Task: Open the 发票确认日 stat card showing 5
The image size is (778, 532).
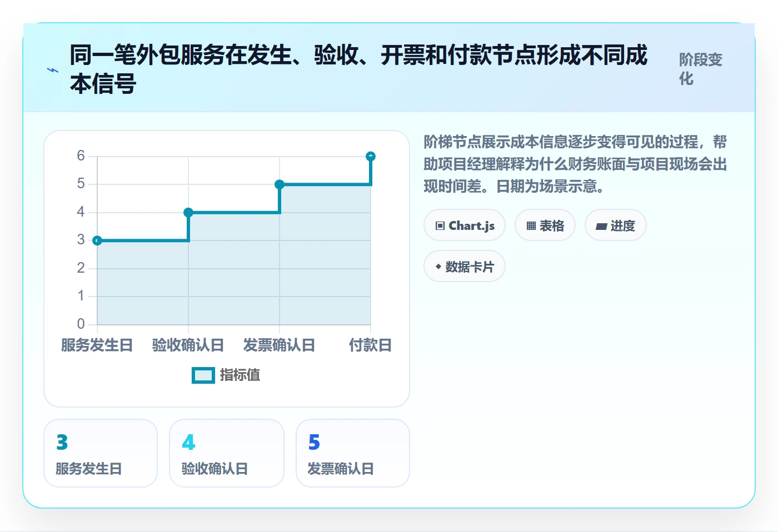Action: click(353, 453)
